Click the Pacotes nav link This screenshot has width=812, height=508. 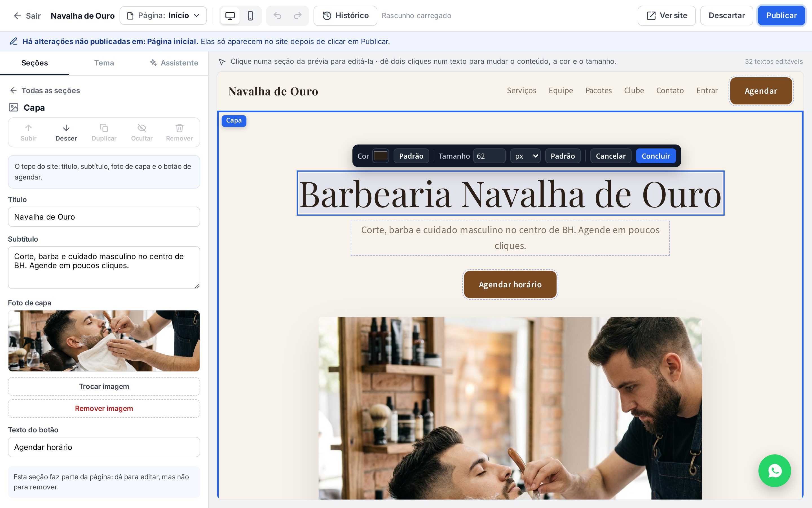pyautogui.click(x=598, y=91)
